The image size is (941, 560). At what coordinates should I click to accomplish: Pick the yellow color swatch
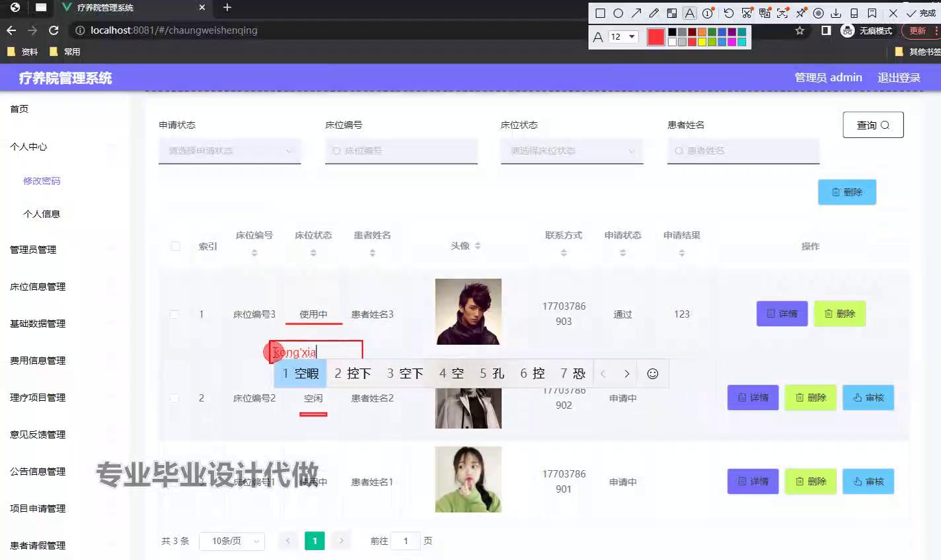pyautogui.click(x=702, y=42)
